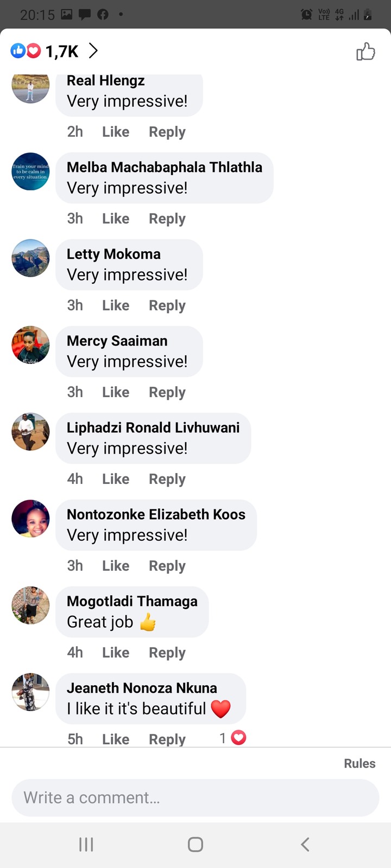The width and height of the screenshot is (391, 868).
Task: Focus the Write a comment field
Action: coord(195,797)
